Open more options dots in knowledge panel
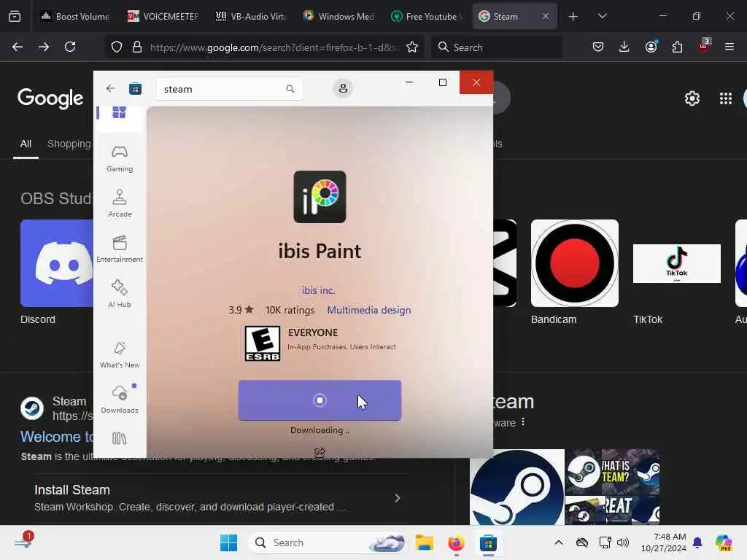This screenshot has width=747, height=560. tap(522, 422)
